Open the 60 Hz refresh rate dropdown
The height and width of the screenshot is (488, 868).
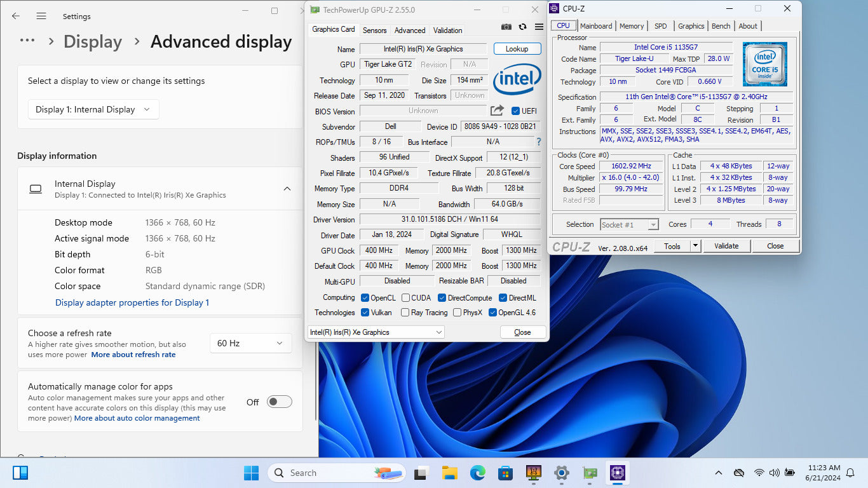[250, 343]
